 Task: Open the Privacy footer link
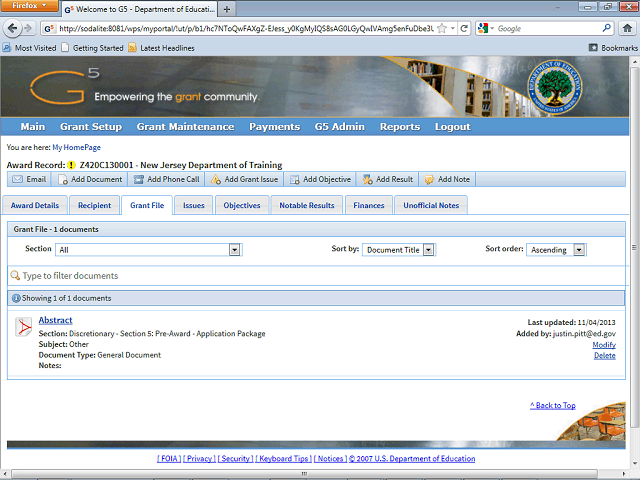click(199, 459)
